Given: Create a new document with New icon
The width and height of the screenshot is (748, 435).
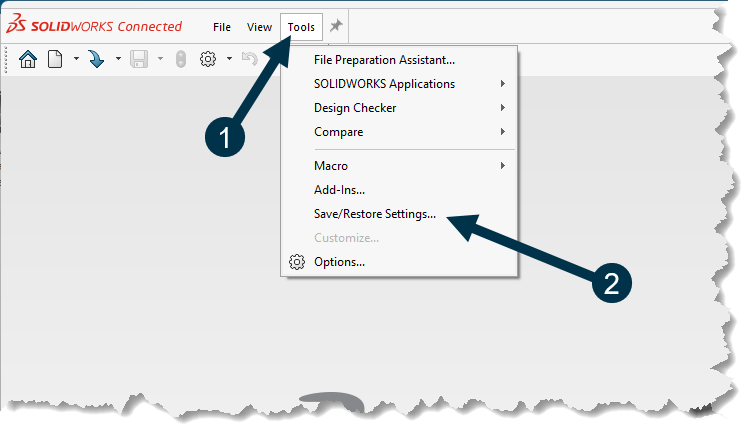Looking at the screenshot, I should click(x=55, y=59).
